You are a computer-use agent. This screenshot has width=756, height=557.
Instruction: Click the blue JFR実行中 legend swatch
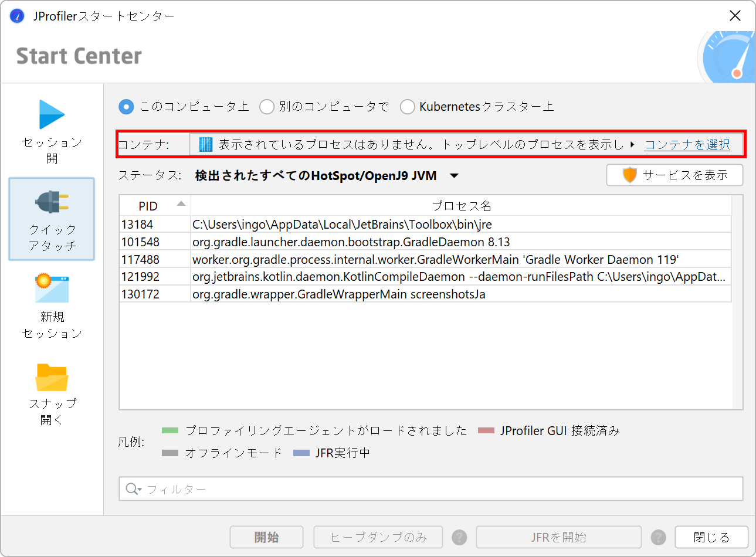pos(301,453)
